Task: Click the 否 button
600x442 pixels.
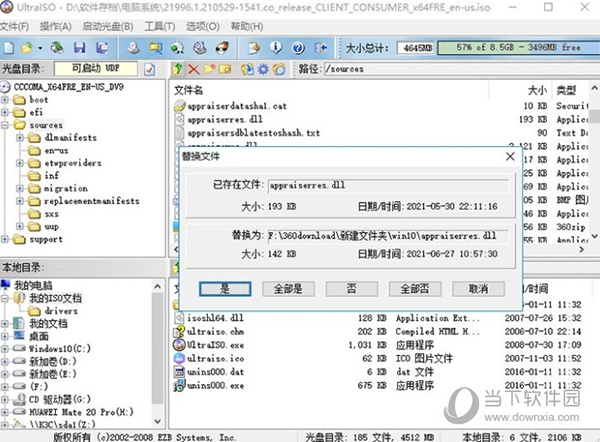Action: pyautogui.click(x=352, y=289)
